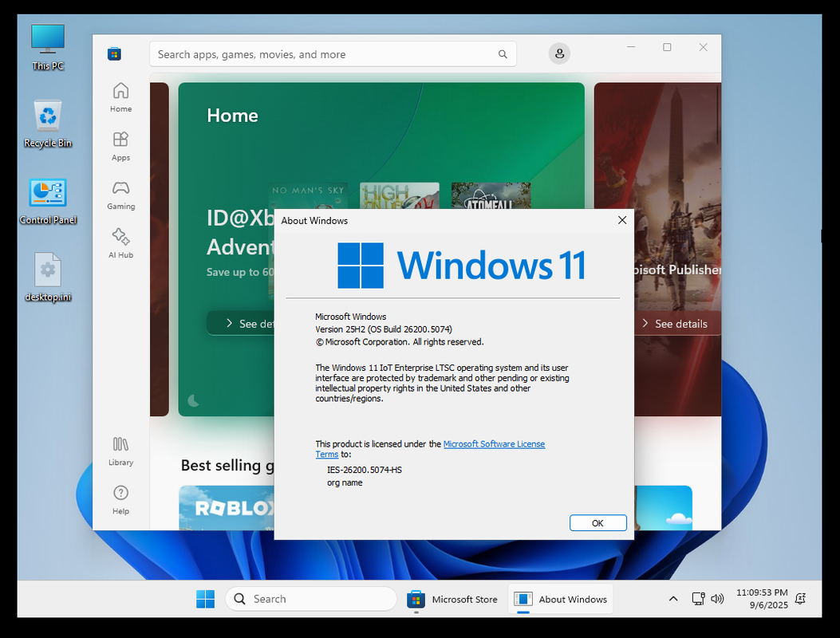Click 'Version 25H2 (OS Build 26200.5074)' text
Image resolution: width=840 pixels, height=638 pixels.
(384, 329)
